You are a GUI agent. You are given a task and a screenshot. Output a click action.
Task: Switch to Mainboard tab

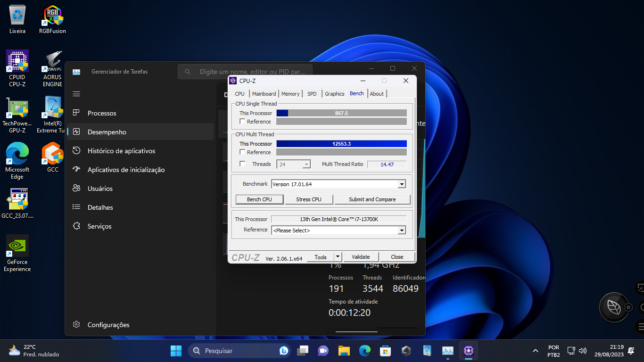[x=264, y=94]
